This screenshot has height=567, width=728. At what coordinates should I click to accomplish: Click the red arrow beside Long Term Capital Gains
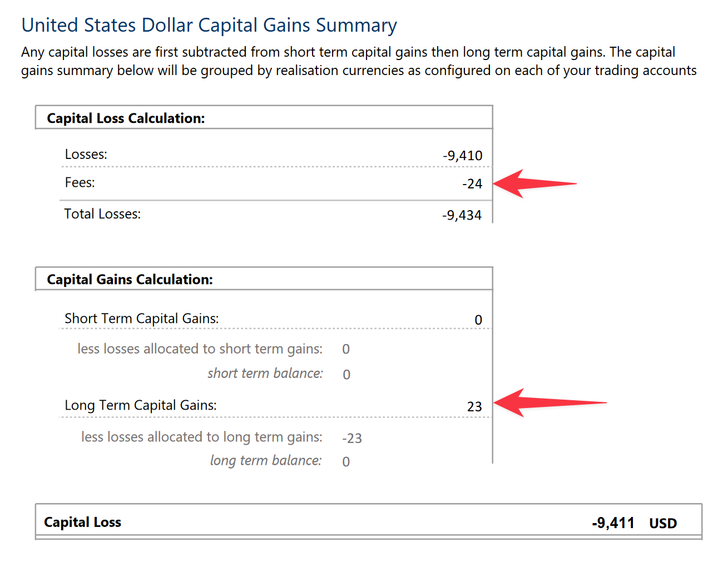[549, 403]
